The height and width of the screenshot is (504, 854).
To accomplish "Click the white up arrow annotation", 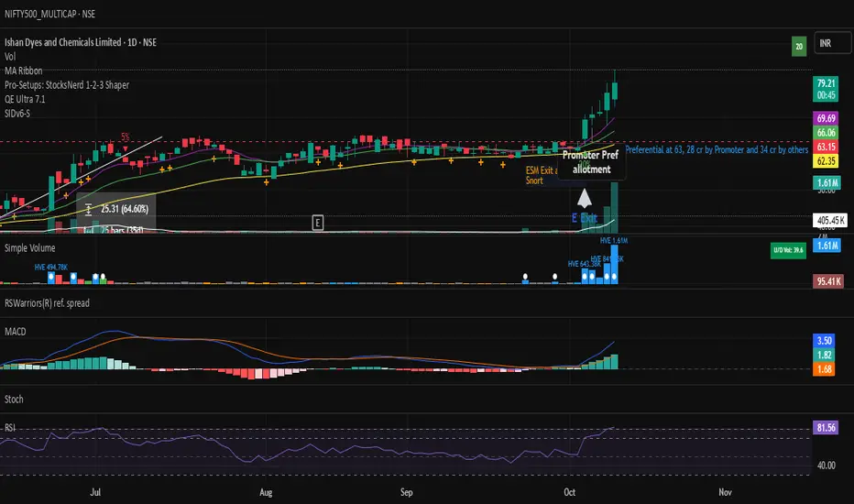I will 585,198.
